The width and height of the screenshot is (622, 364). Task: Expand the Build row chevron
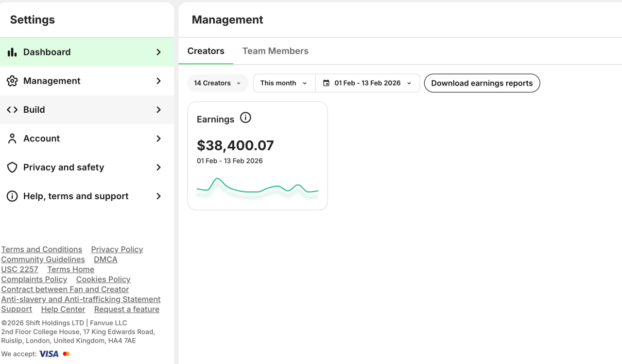coord(158,110)
